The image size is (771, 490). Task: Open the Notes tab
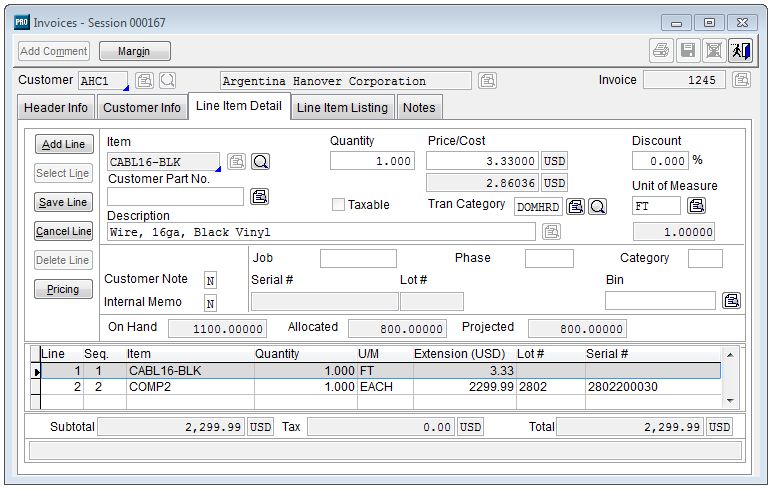pyautogui.click(x=419, y=108)
